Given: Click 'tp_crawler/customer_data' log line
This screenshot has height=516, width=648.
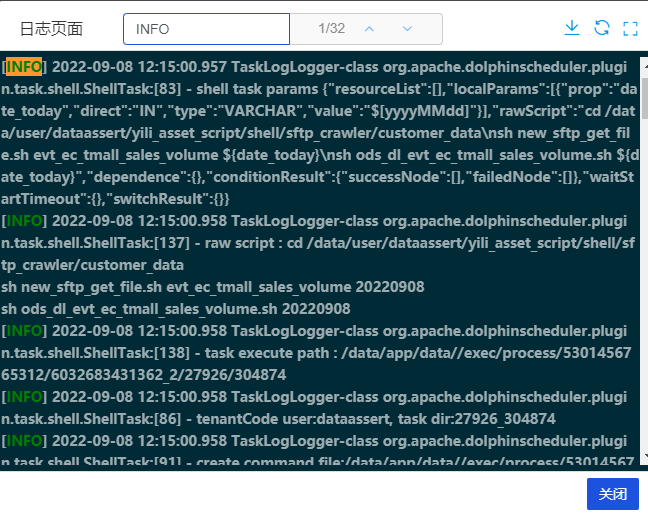Looking at the screenshot, I should click(92, 265).
